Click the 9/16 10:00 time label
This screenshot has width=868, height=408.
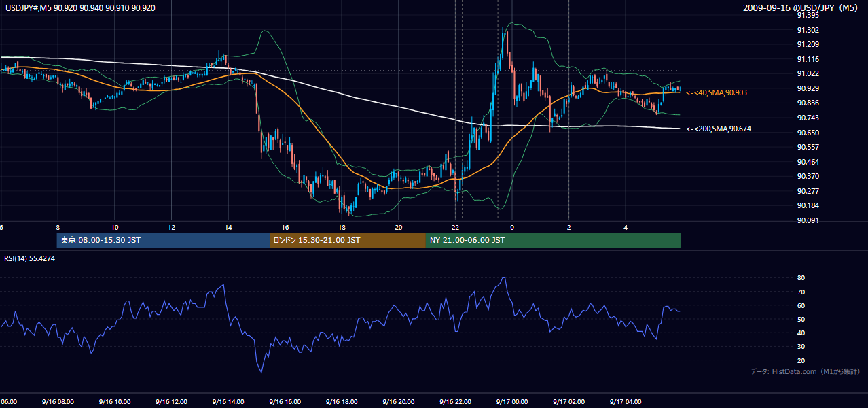point(114,402)
